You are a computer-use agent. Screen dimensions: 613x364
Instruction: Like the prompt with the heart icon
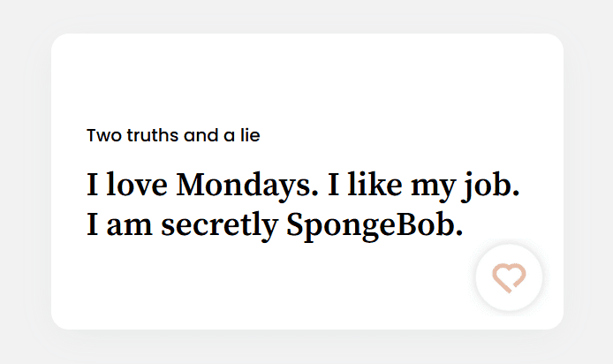point(509,277)
